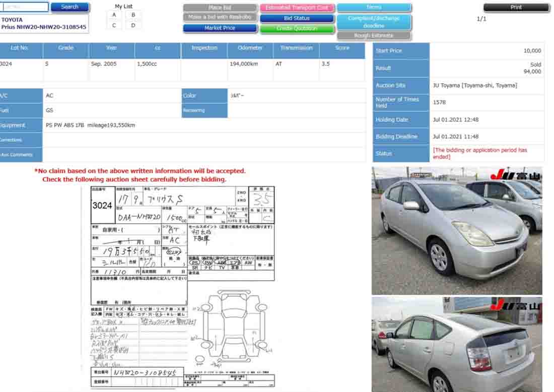The image size is (554, 392).
Task: Add to My List C
Action: 114,26
